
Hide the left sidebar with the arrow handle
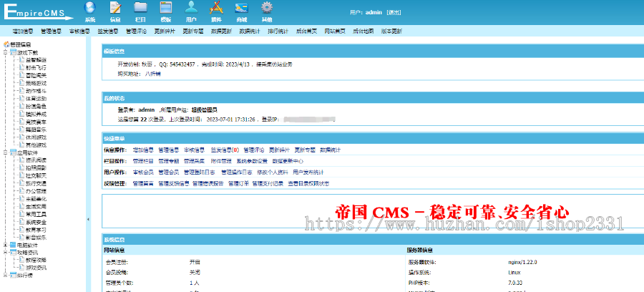pos(88,220)
